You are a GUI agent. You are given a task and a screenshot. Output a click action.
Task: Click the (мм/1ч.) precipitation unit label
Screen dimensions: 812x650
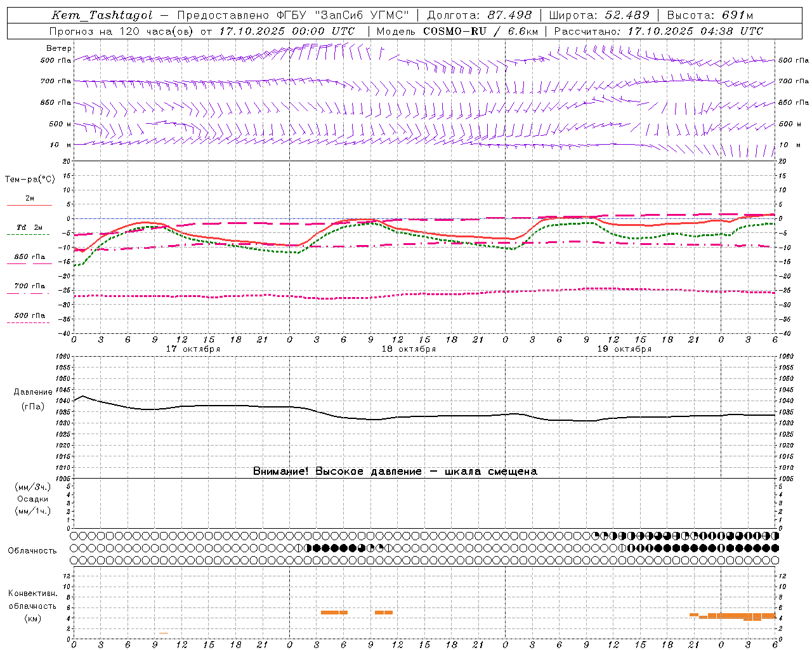click(33, 512)
